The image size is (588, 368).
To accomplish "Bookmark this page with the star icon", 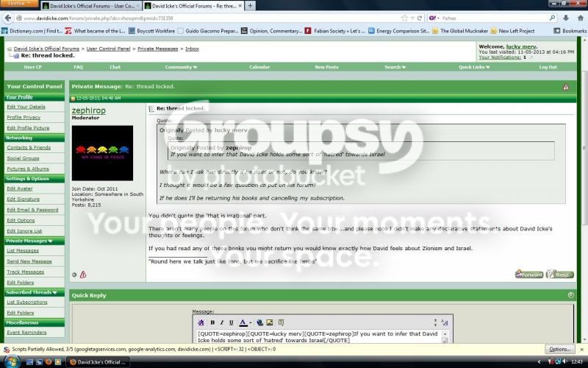I will tap(404, 18).
